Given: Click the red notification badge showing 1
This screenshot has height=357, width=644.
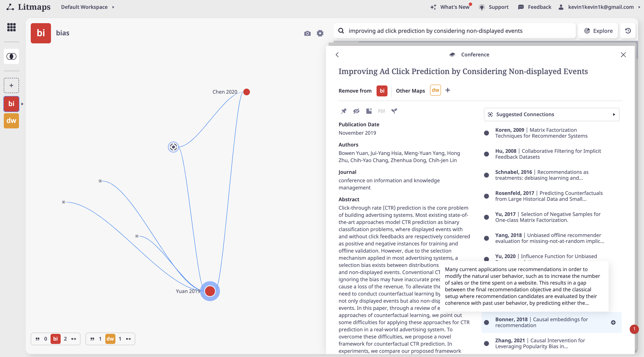Looking at the screenshot, I should pyautogui.click(x=634, y=329).
